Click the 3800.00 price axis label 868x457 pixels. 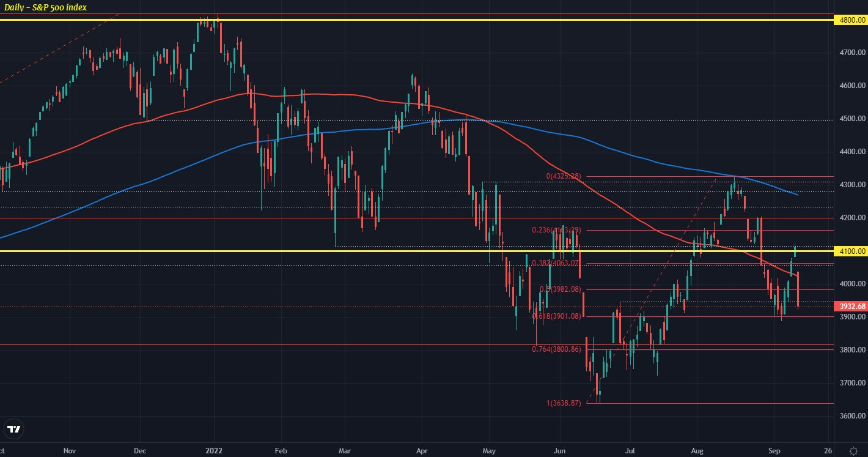(x=851, y=350)
